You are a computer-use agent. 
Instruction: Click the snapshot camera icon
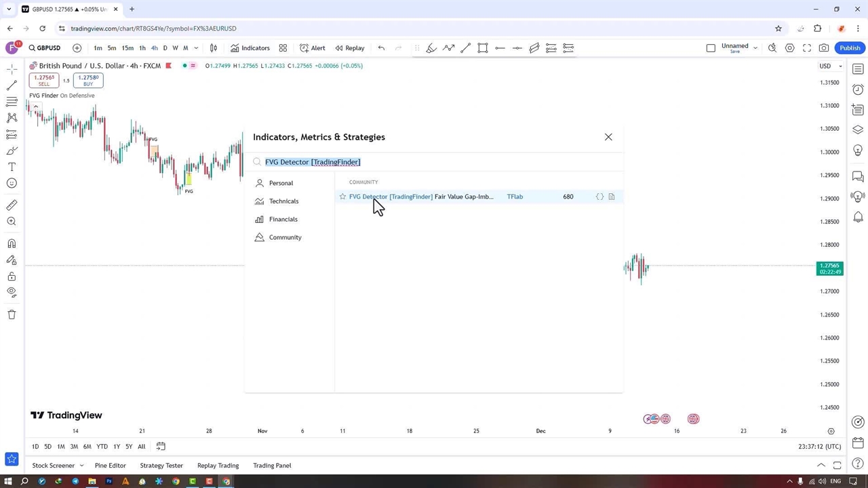pos(824,48)
